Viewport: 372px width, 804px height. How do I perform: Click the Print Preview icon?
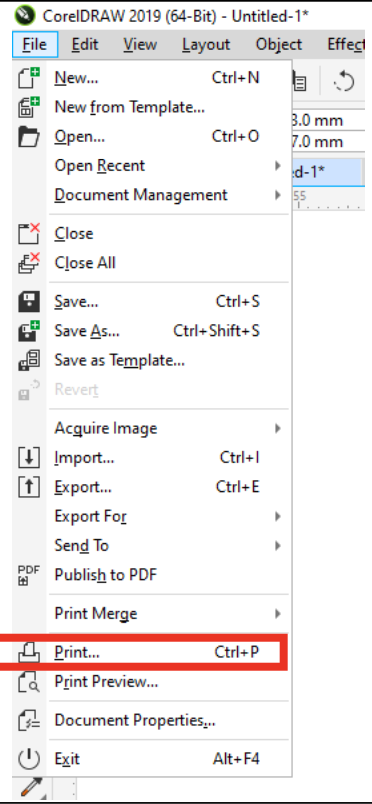coord(29,682)
